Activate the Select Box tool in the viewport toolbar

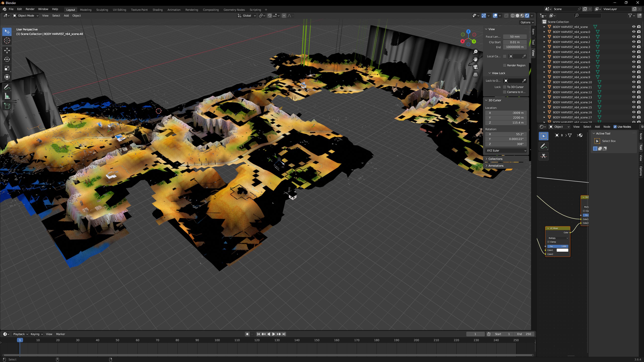tap(7, 32)
